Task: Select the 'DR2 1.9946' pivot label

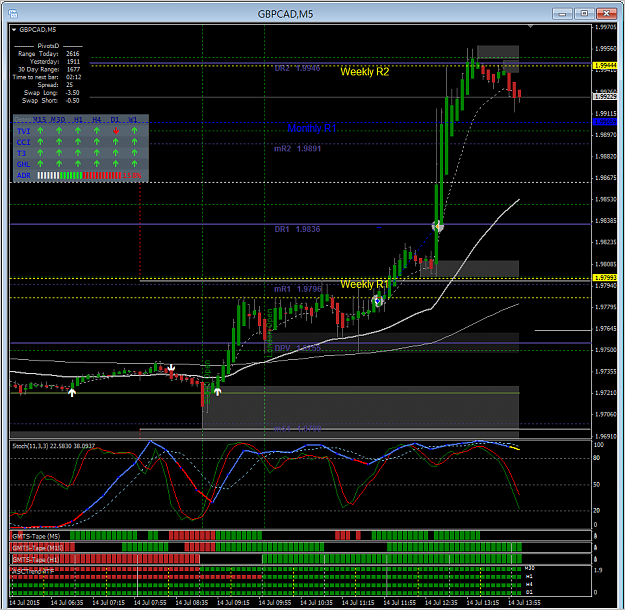Action: click(297, 68)
